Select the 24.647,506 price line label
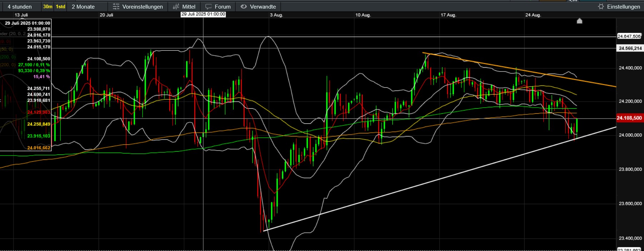 (629, 36)
